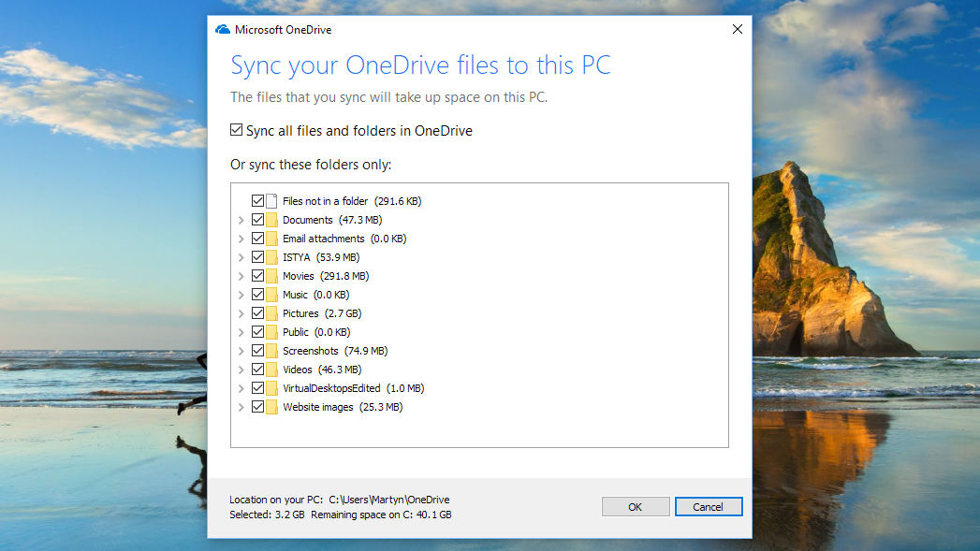Expand the Documents folder tree

(x=241, y=220)
